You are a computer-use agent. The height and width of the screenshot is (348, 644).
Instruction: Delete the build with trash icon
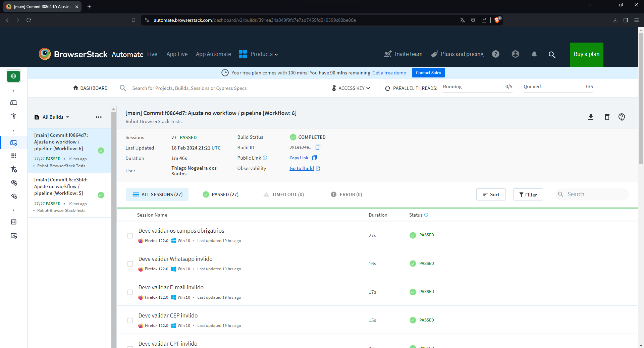tap(607, 117)
